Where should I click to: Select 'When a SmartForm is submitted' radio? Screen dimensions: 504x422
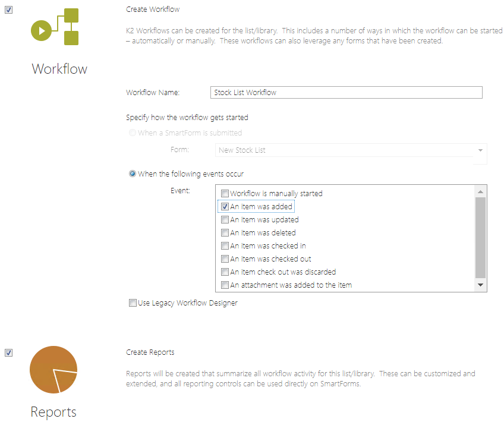[132, 133]
